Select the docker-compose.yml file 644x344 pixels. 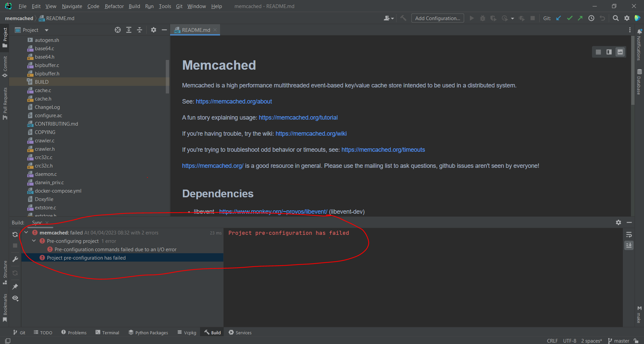tap(58, 191)
